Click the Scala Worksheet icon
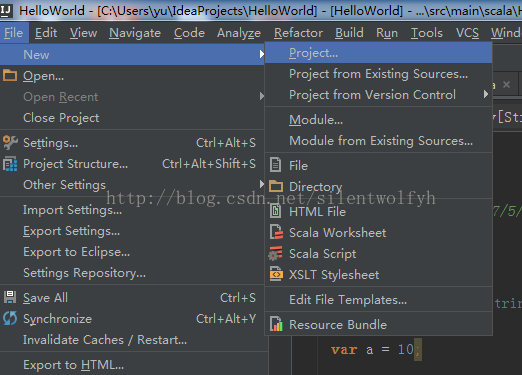 coord(276,232)
